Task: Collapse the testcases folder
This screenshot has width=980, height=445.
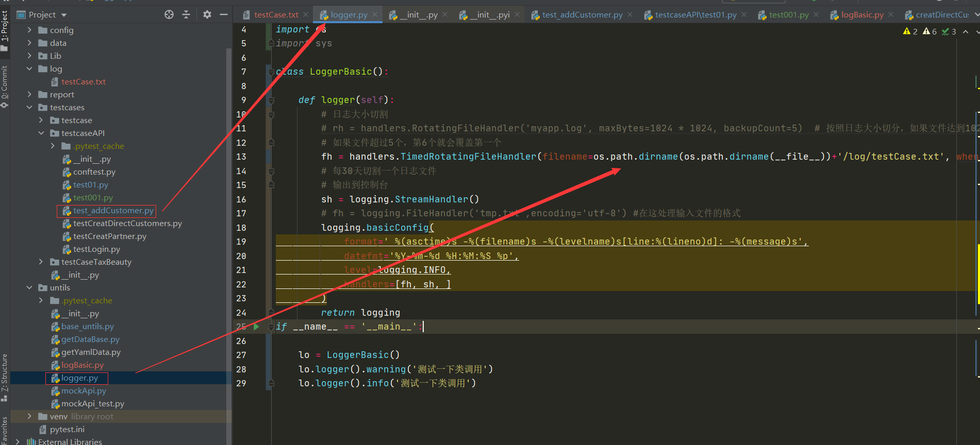Action: 29,107
